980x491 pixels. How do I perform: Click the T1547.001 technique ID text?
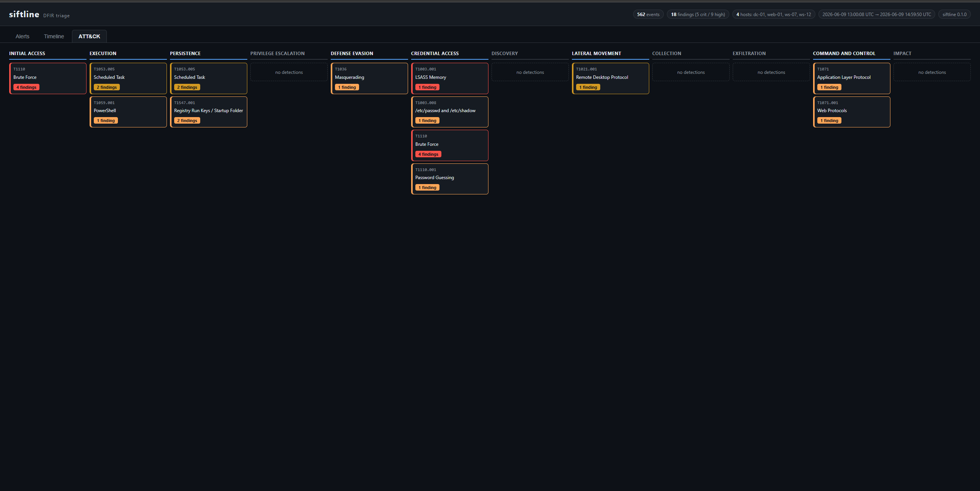point(185,103)
